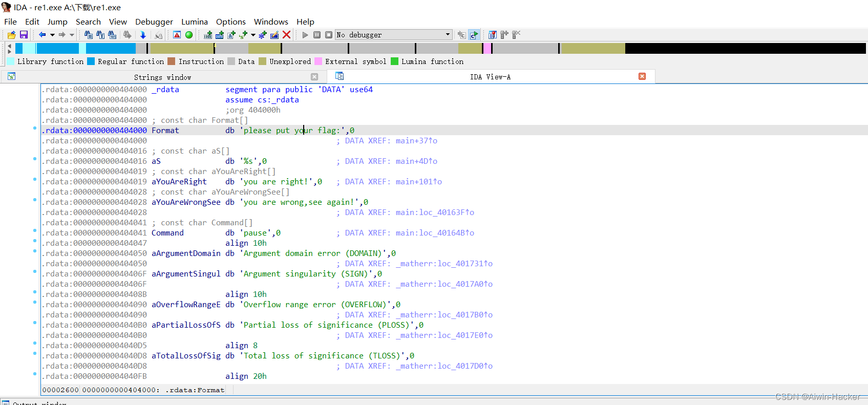The width and height of the screenshot is (868, 405).
Task: Switch to the IDA View-A tab
Action: point(490,77)
